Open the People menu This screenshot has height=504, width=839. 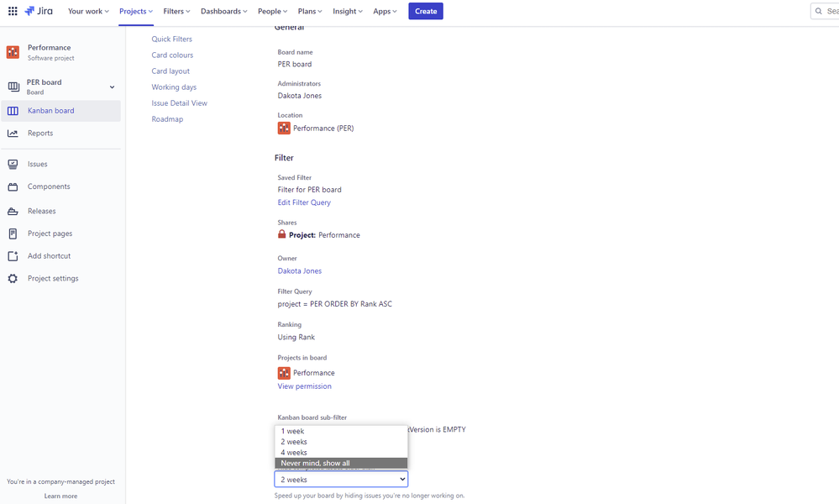pyautogui.click(x=272, y=11)
